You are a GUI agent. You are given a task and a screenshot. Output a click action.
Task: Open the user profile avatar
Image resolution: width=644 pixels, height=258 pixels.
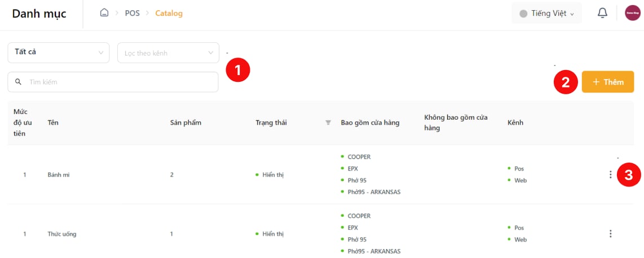pyautogui.click(x=632, y=13)
